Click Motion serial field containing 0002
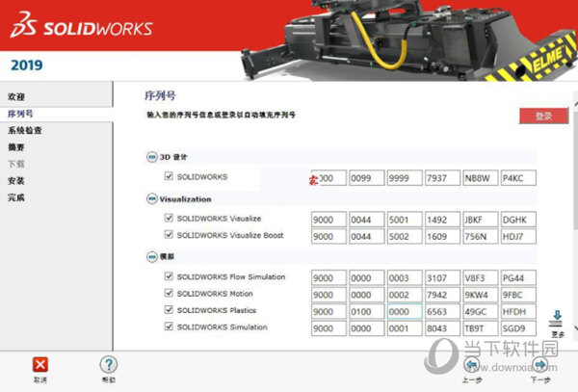Viewport: 578px width, 392px height. (x=405, y=295)
